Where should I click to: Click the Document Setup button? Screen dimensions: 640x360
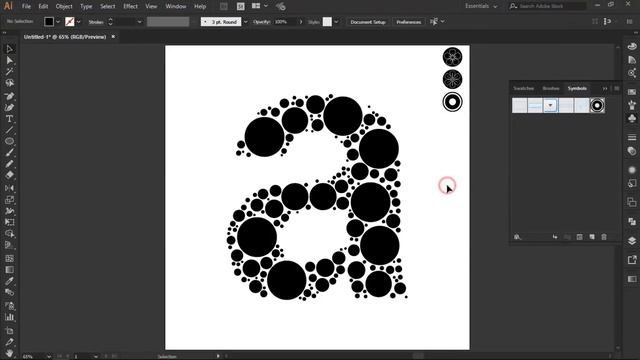[368, 22]
